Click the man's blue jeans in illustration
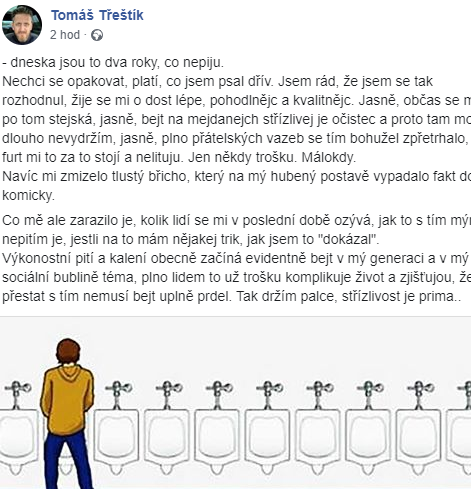 pyautogui.click(x=68, y=460)
